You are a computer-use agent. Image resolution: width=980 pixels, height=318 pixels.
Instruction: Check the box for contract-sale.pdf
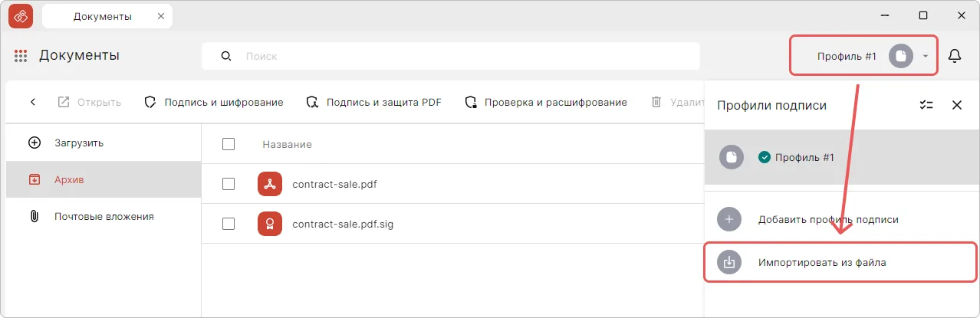[228, 184]
